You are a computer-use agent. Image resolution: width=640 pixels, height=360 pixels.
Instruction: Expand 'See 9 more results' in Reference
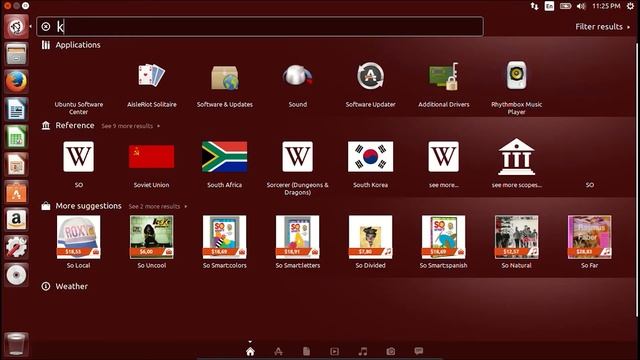pos(131,126)
